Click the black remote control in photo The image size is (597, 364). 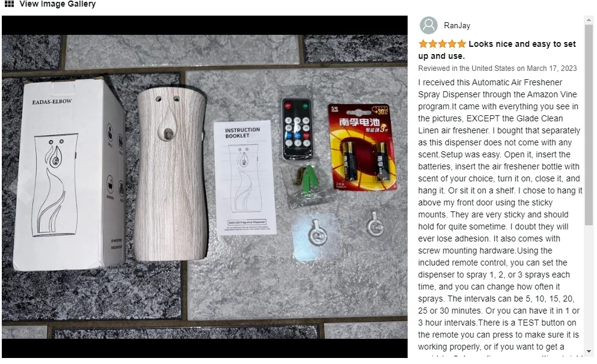click(x=298, y=128)
